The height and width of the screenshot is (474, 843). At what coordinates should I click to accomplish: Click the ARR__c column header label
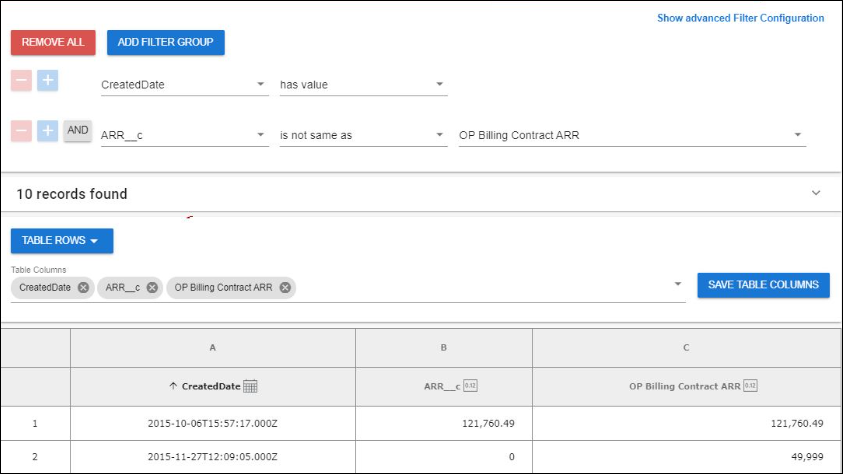click(x=442, y=386)
